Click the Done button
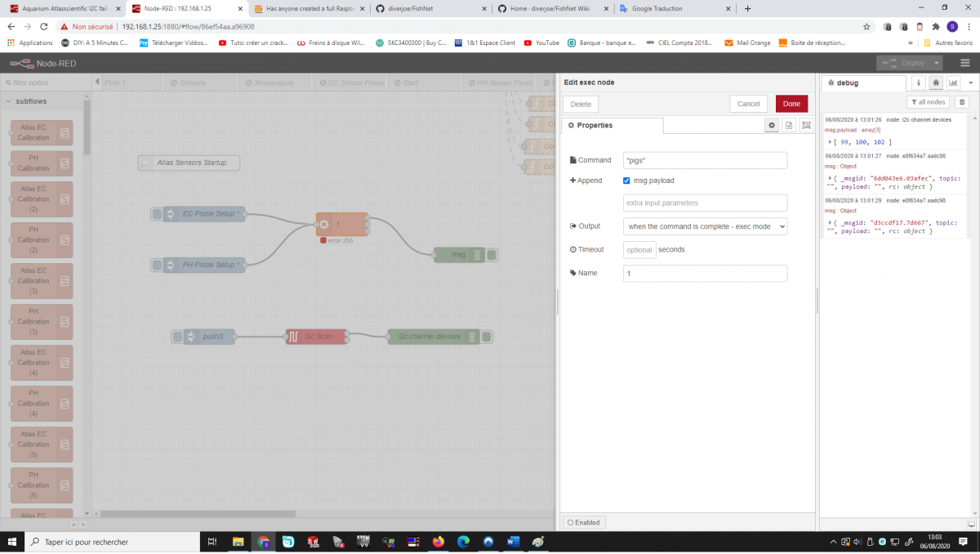Image resolution: width=980 pixels, height=554 pixels. click(791, 104)
